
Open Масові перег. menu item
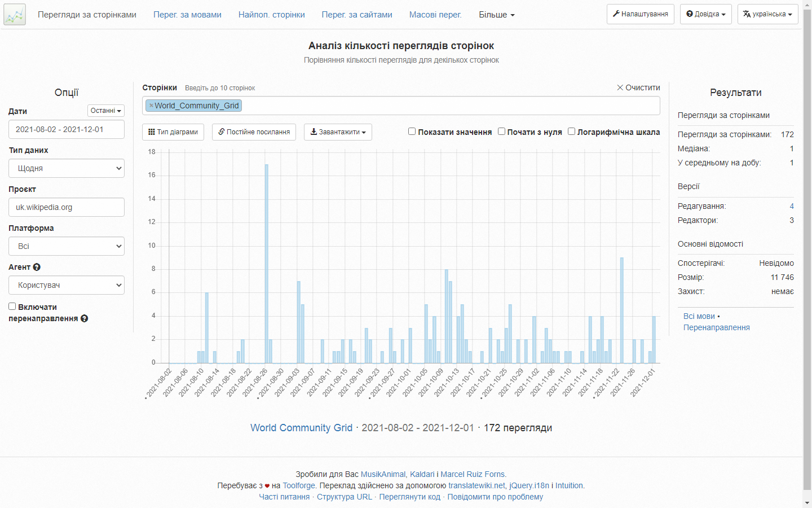435,15
